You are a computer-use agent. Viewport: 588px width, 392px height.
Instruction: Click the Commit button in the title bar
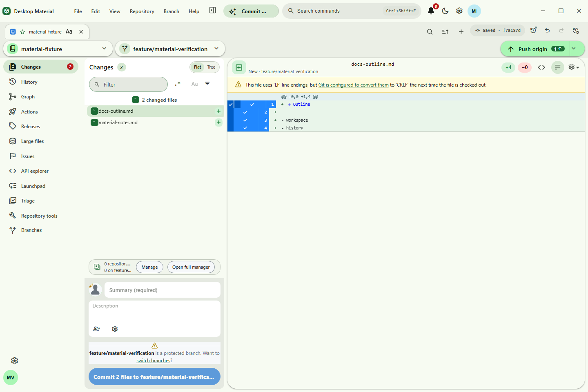coord(251,11)
